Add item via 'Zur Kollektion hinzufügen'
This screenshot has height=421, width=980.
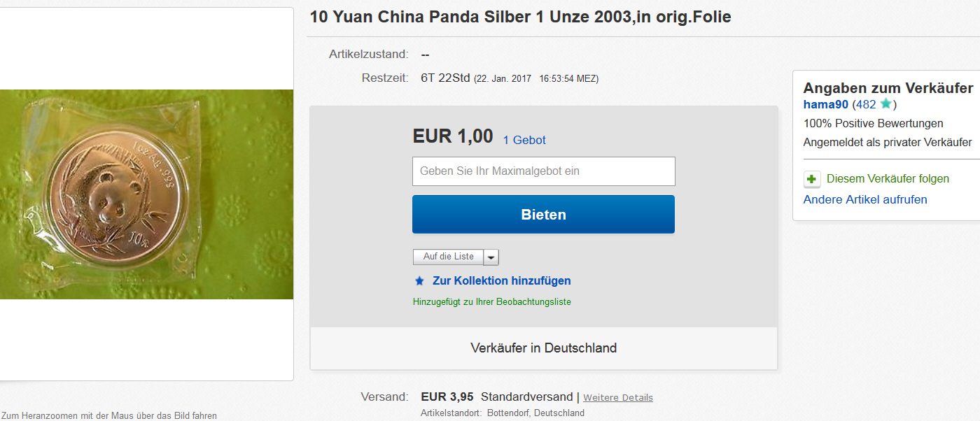[502, 280]
